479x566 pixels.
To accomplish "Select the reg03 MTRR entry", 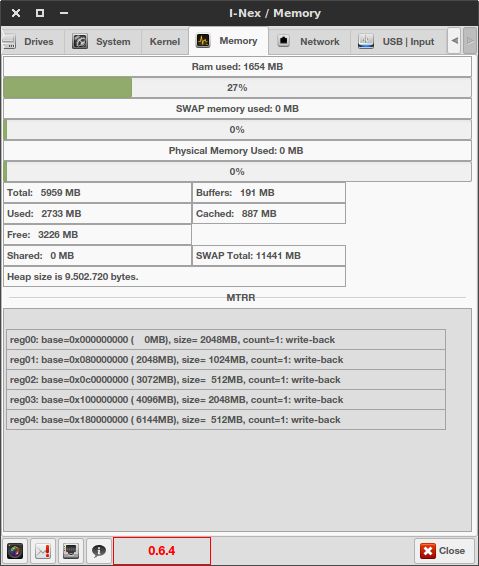I will (x=226, y=400).
